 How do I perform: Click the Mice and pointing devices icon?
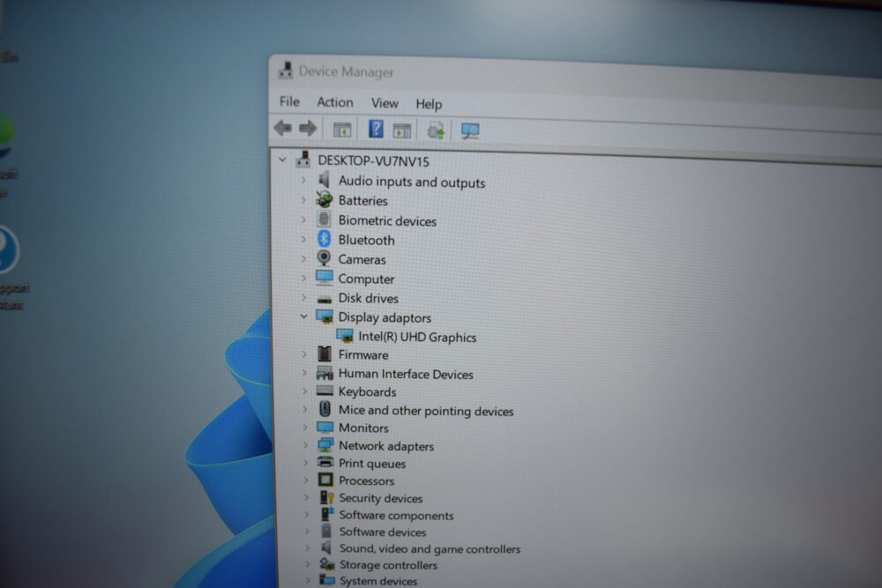tap(325, 409)
